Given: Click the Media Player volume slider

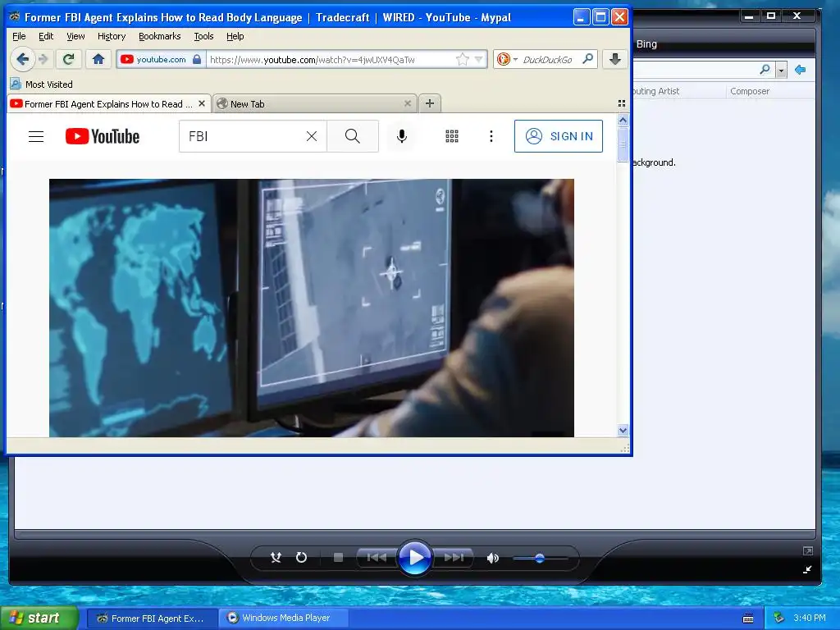Looking at the screenshot, I should point(540,558).
